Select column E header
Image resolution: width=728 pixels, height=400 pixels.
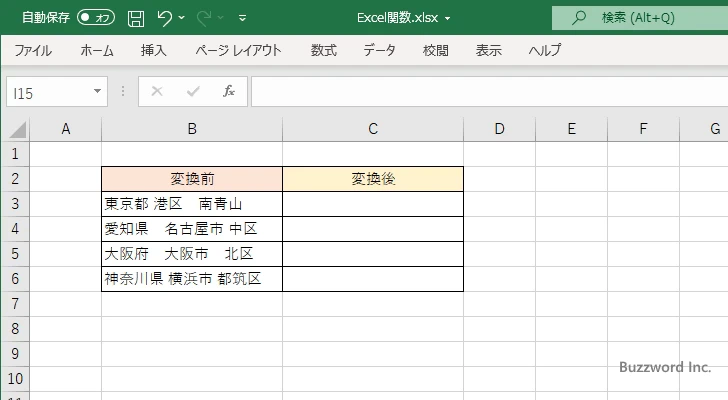[x=572, y=129]
